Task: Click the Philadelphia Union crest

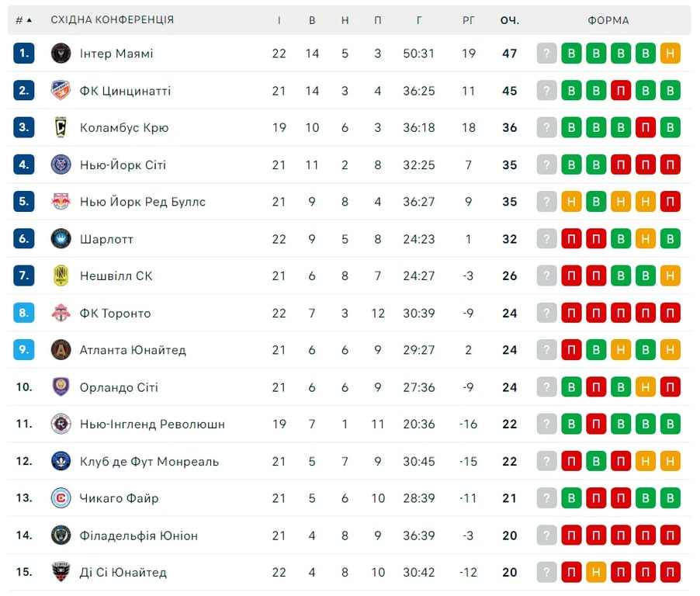Action: (61, 535)
